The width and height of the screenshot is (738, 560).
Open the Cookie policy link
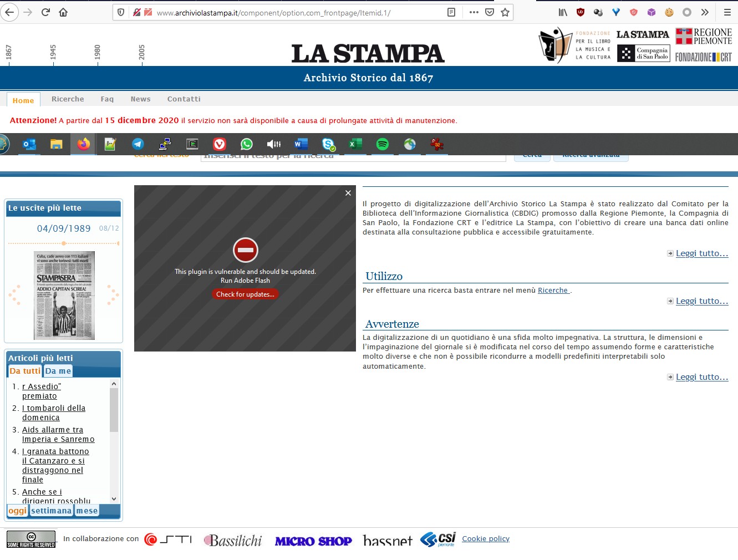point(486,539)
